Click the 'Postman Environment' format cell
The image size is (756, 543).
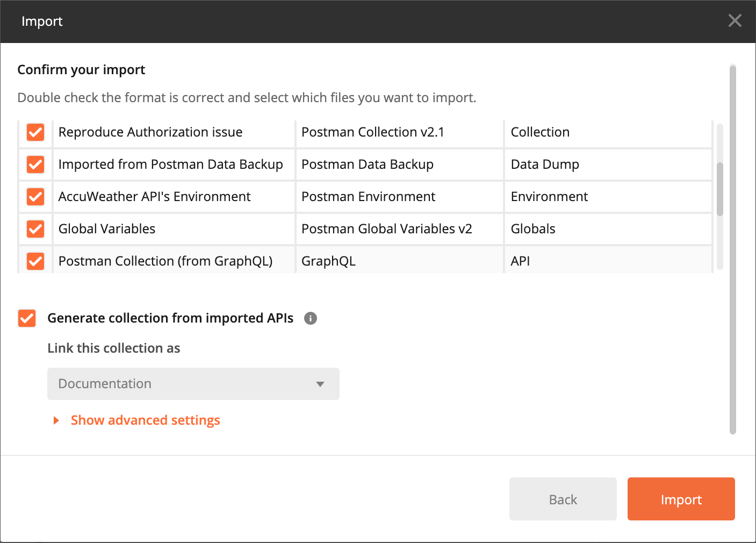click(400, 197)
